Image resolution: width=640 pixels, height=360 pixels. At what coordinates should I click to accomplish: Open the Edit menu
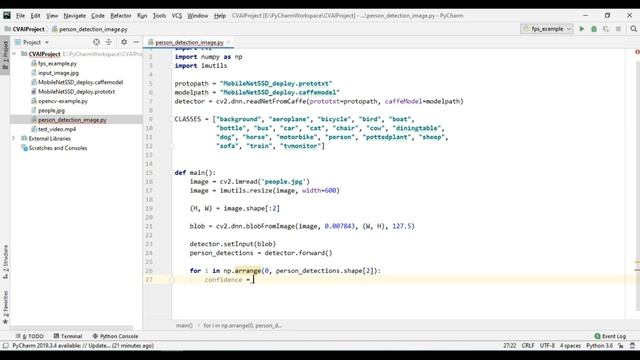point(36,16)
